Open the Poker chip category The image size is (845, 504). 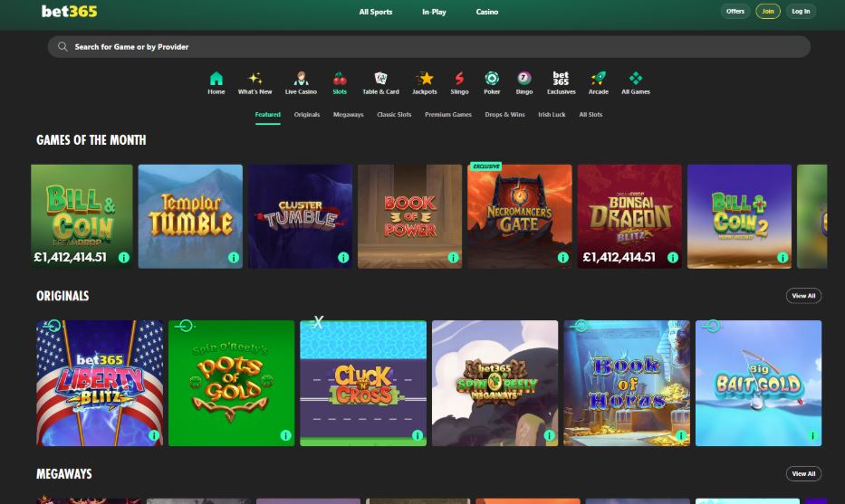click(x=492, y=83)
